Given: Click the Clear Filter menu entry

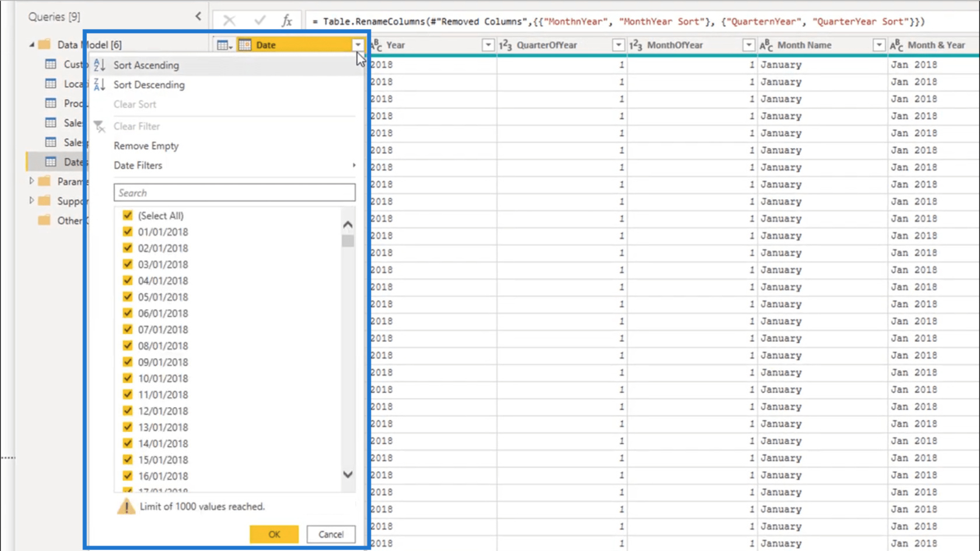Looking at the screenshot, I should (x=136, y=126).
